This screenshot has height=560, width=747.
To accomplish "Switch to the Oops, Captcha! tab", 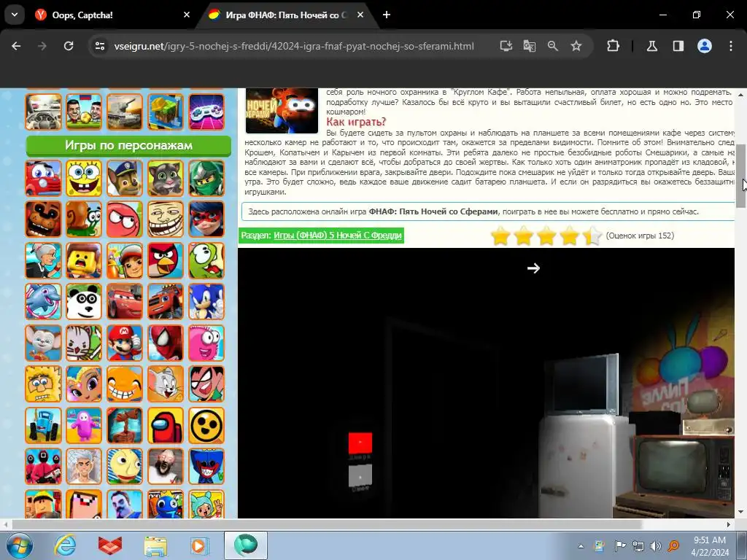I will click(109, 15).
